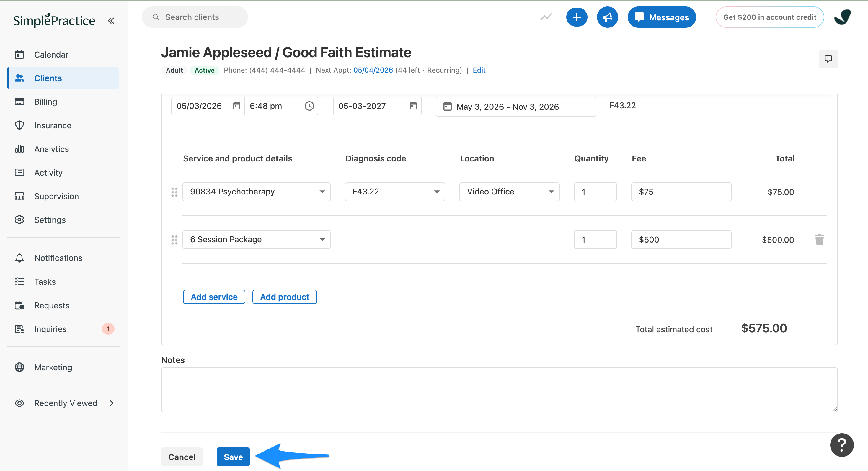This screenshot has width=868, height=471.
Task: Click the Adult client type badge
Action: 174,70
